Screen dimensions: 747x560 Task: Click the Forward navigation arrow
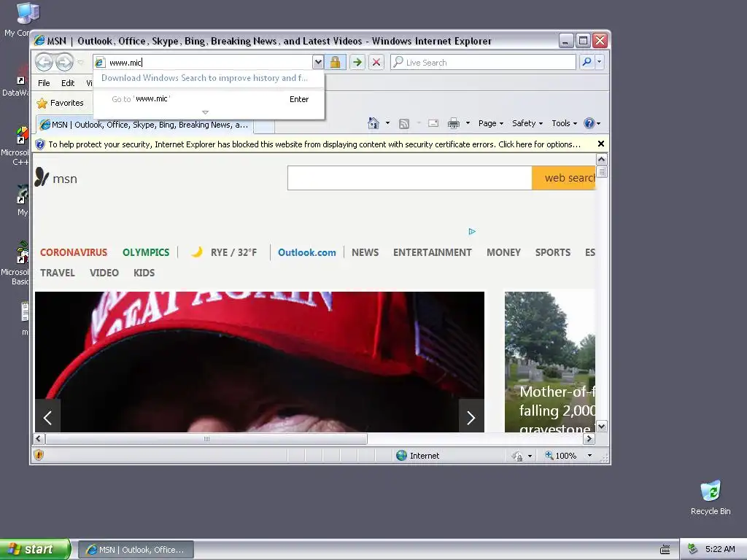[64, 62]
